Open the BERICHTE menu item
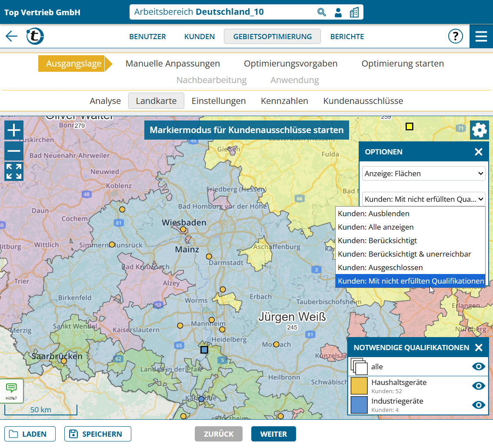Screen dimensions: 493x448 [x=347, y=37]
